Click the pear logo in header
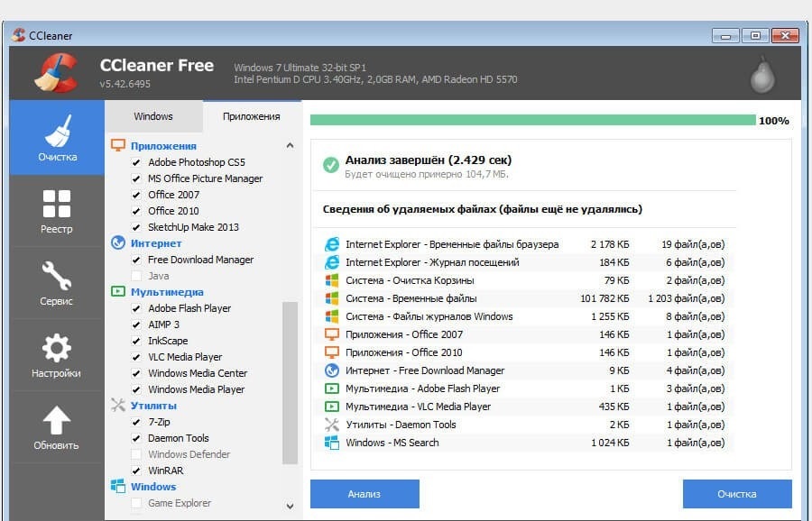 click(762, 78)
